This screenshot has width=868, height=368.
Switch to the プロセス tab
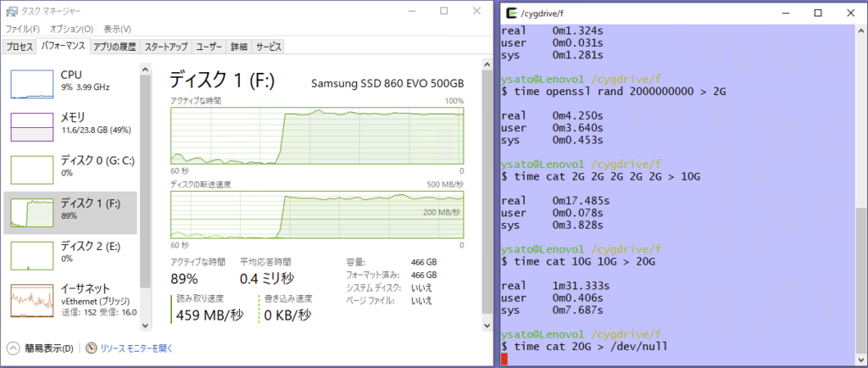point(19,47)
